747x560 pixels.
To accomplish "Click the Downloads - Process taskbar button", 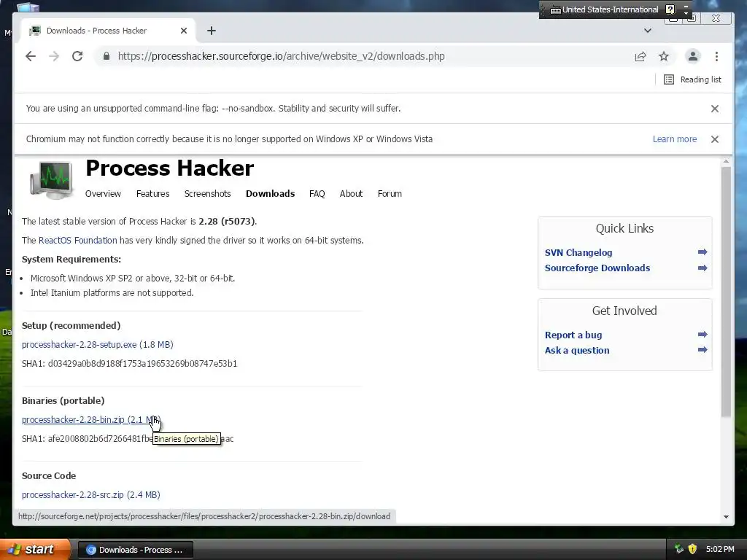I will click(x=135, y=550).
